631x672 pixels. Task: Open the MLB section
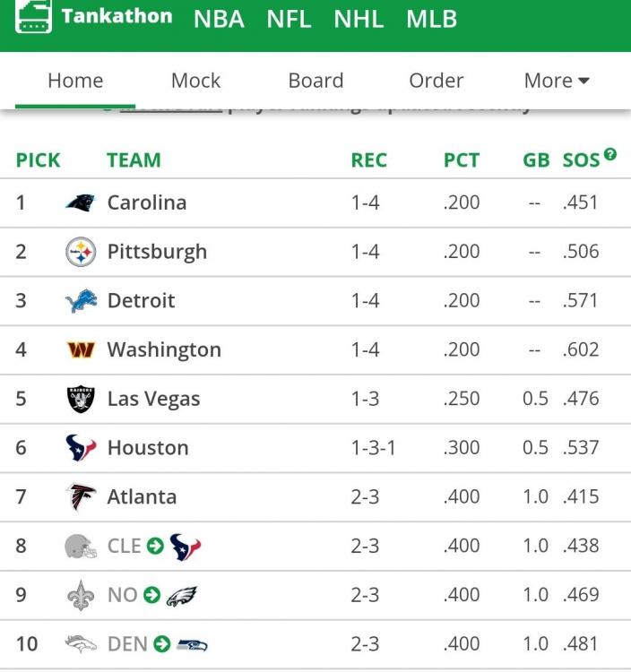(431, 19)
